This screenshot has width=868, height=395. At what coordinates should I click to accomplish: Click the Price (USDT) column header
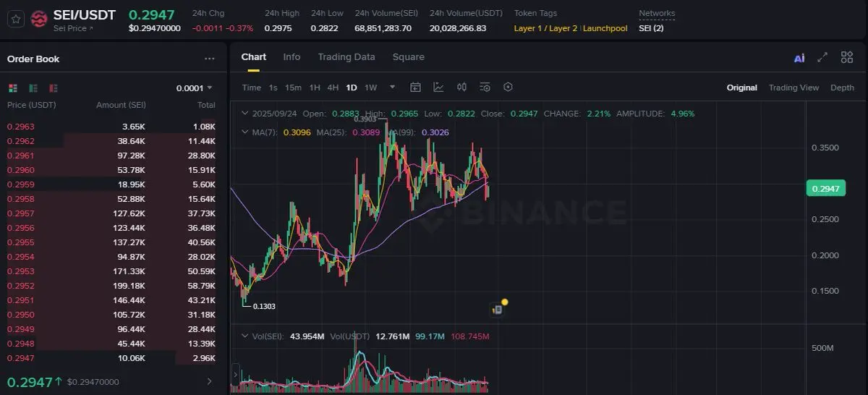point(31,106)
